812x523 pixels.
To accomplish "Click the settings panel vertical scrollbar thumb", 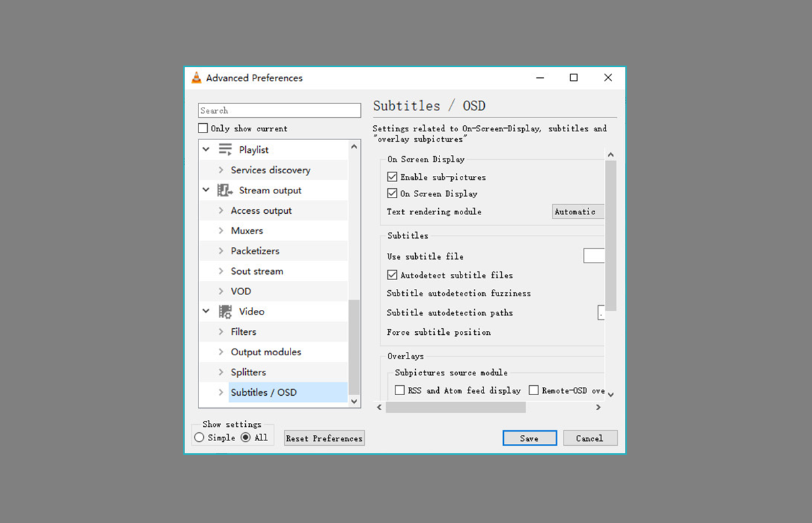I will click(611, 235).
